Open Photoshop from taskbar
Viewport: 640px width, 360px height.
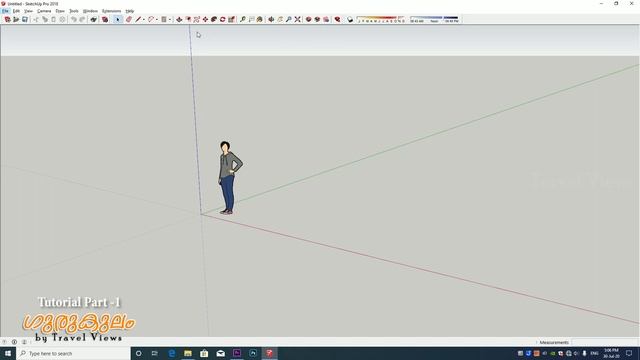(253, 353)
